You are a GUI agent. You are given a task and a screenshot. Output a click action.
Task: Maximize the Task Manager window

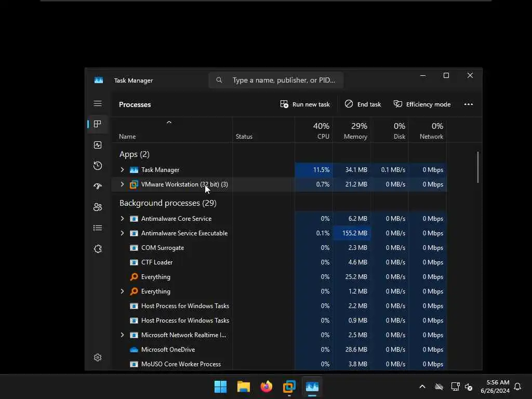pyautogui.click(x=446, y=76)
